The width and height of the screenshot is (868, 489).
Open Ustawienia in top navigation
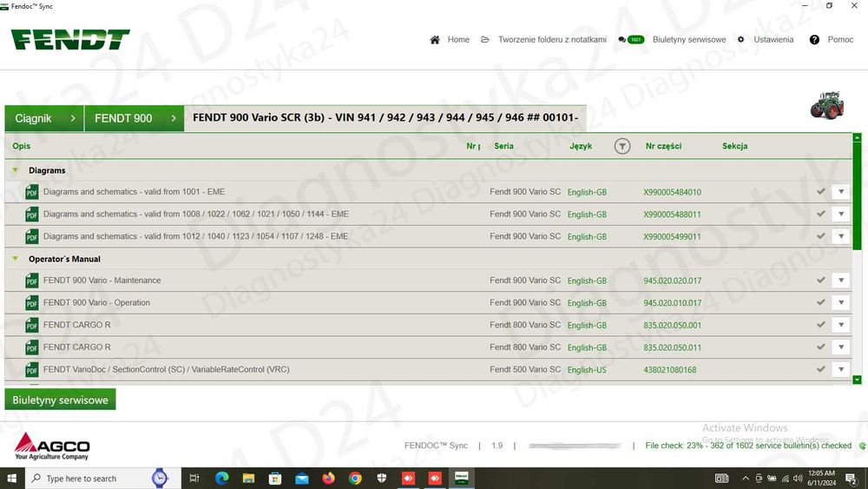tap(773, 40)
